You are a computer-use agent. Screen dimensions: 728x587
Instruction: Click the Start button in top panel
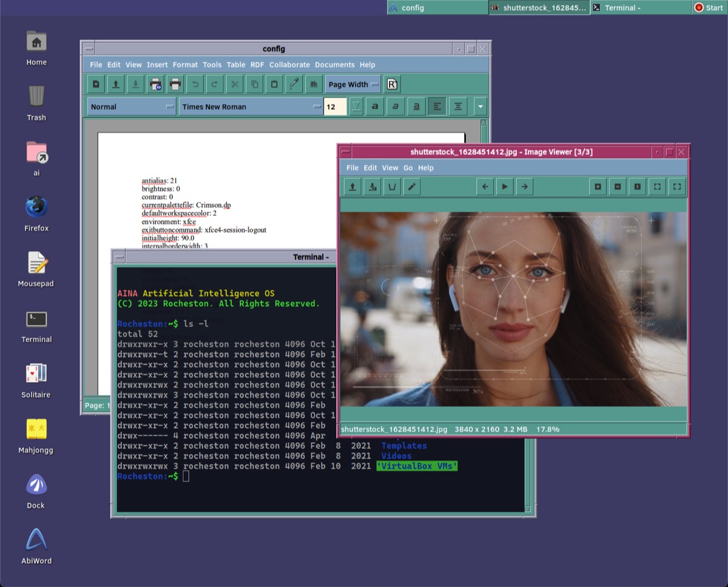709,8
